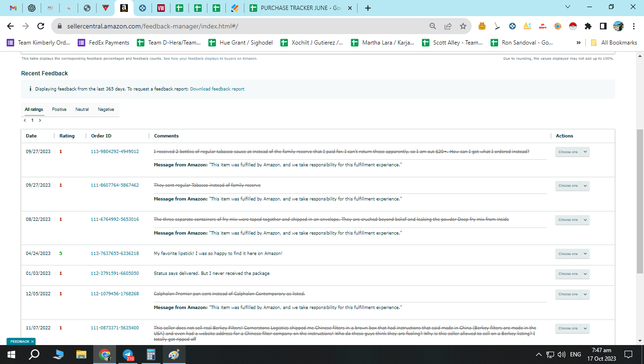This screenshot has height=364, width=644.
Task: Open the Windows notification center
Action: (x=628, y=355)
